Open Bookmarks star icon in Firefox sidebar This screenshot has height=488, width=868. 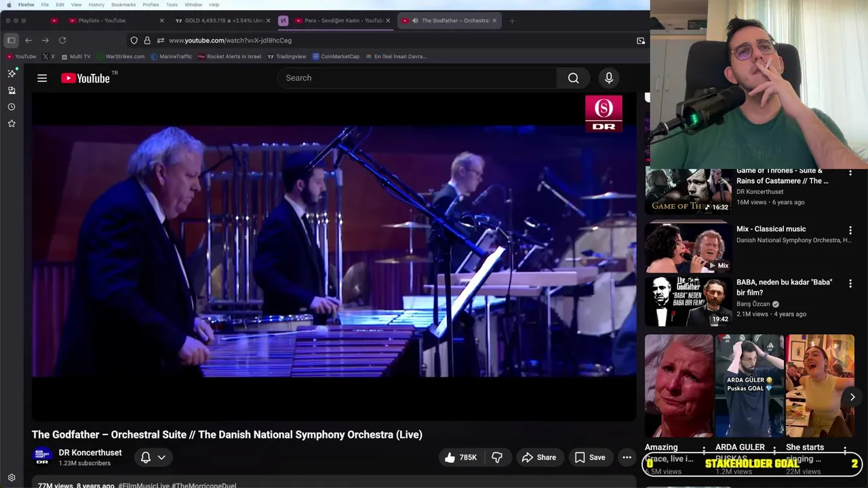(x=12, y=123)
